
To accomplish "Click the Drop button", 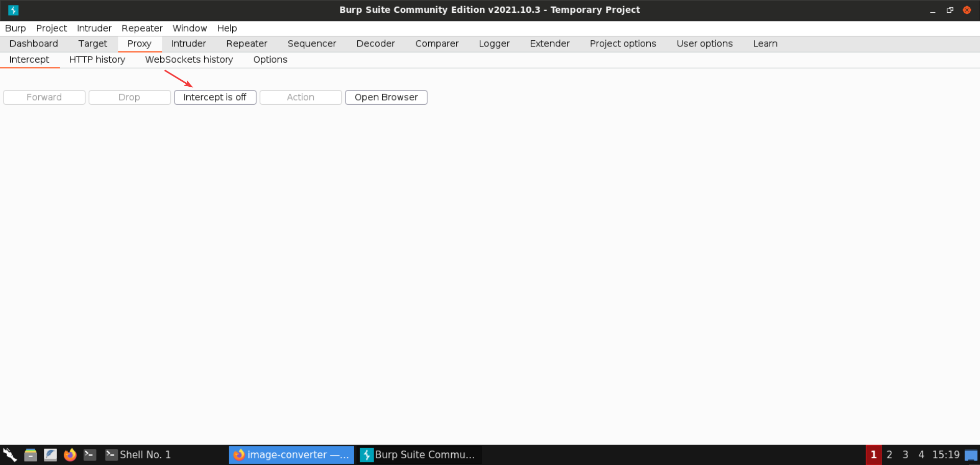I will point(130,97).
